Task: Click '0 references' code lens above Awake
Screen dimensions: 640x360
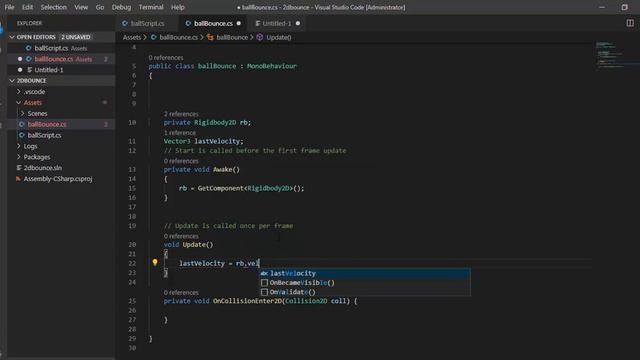Action: pyautogui.click(x=181, y=161)
